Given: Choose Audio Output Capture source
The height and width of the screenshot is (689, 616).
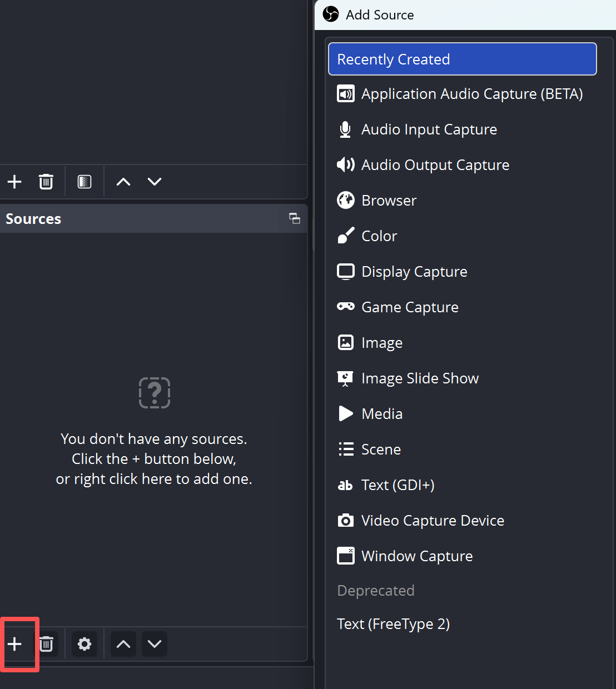Looking at the screenshot, I should [463, 165].
